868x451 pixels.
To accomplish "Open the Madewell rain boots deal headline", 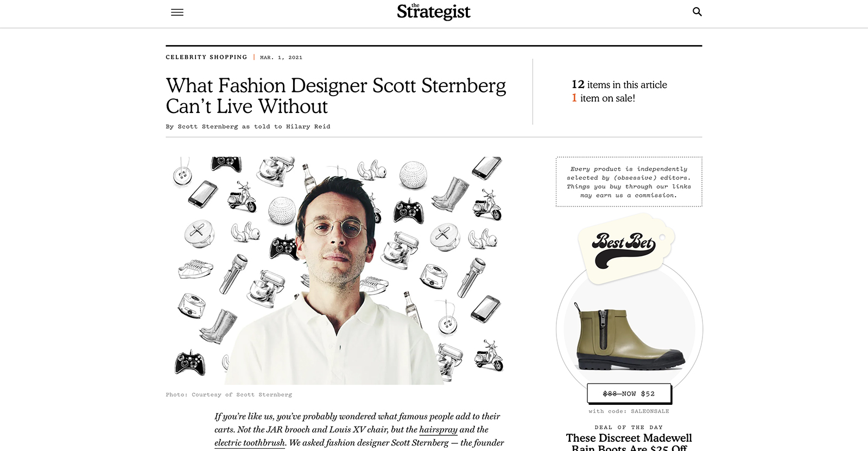I will [x=629, y=442].
